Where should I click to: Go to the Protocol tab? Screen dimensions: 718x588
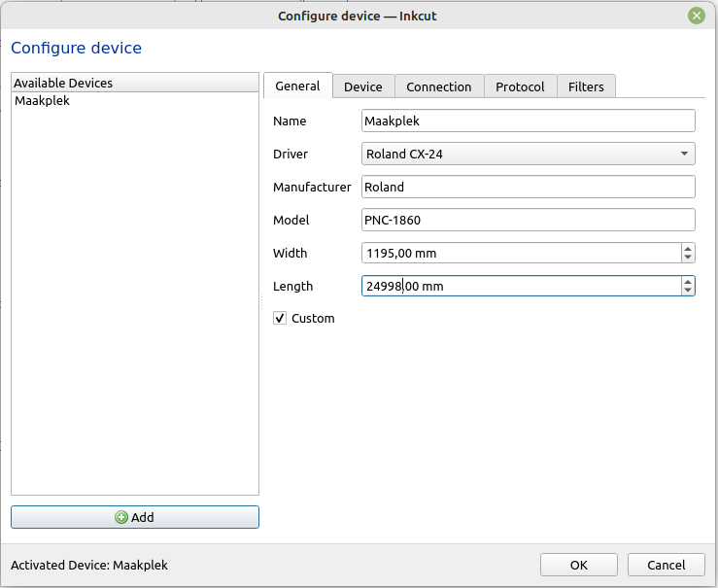point(520,86)
